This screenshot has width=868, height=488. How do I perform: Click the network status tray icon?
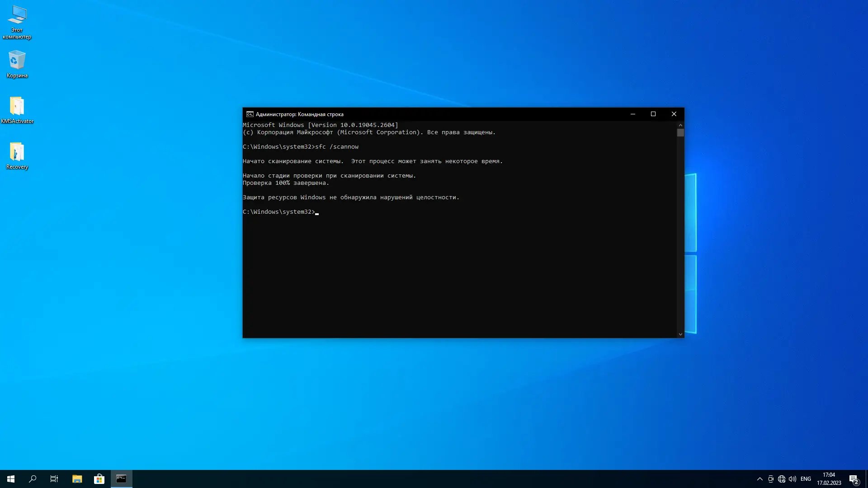tap(782, 479)
